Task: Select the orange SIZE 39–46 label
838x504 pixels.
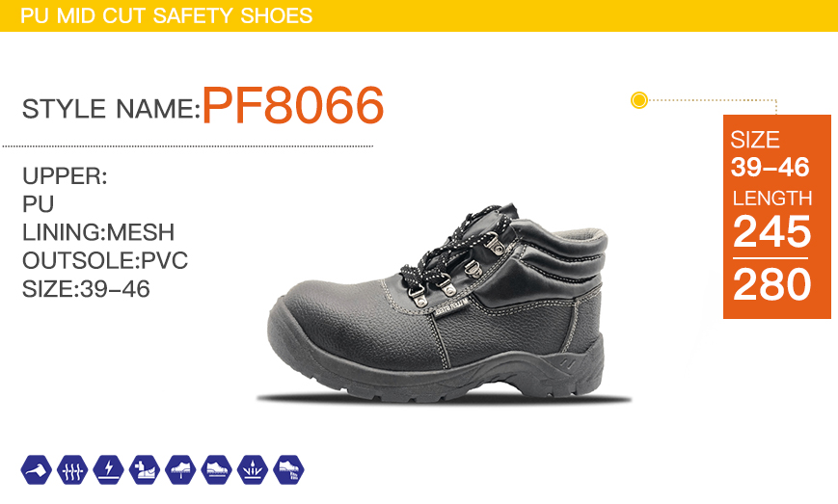Action: pyautogui.click(x=770, y=153)
